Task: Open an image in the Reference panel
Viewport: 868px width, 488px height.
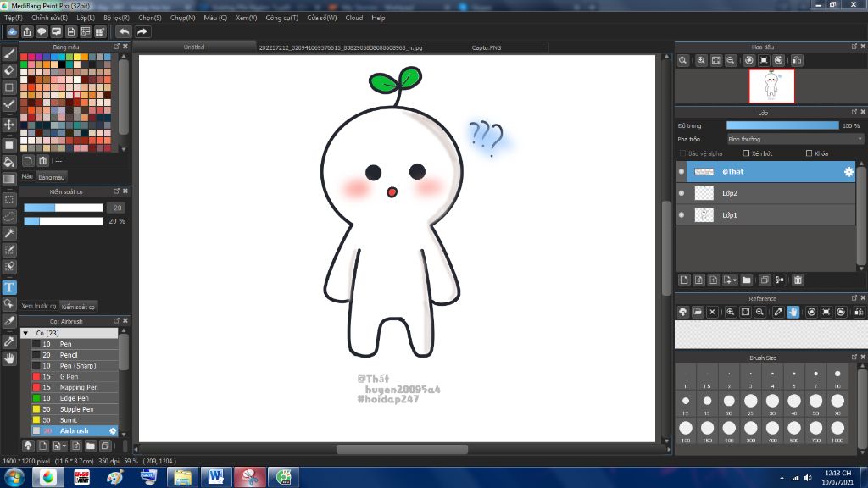Action: 698,312
